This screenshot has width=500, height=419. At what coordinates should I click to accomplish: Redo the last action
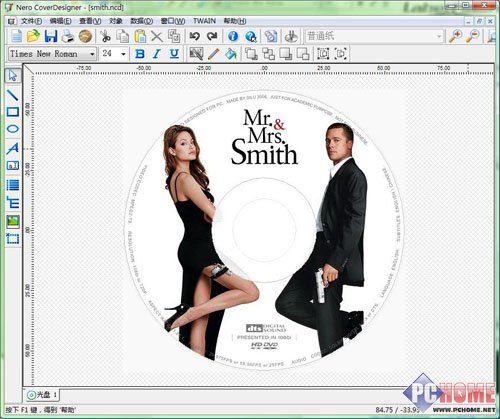pos(212,36)
